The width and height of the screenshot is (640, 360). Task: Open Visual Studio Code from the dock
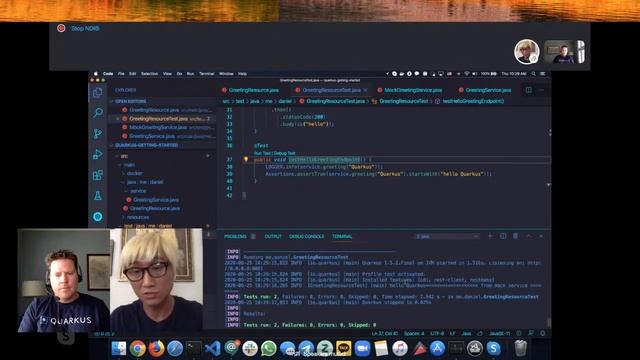(x=212, y=348)
